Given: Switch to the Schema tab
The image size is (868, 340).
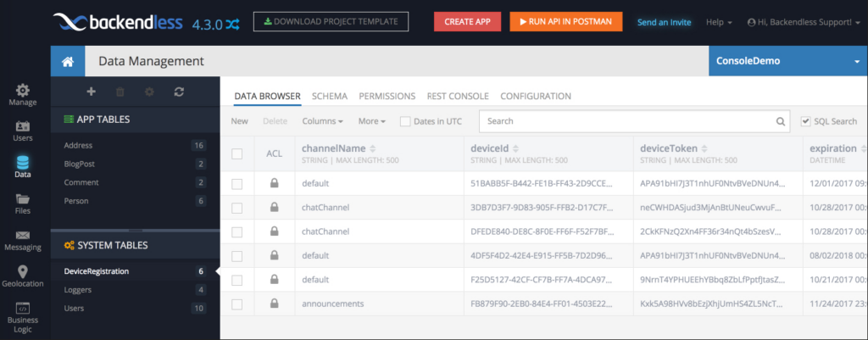Looking at the screenshot, I should coord(329,96).
